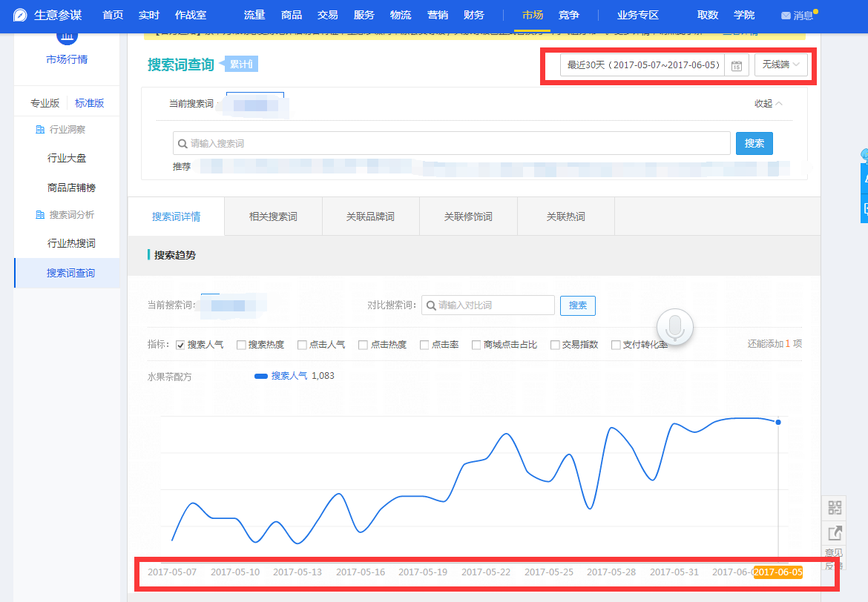This screenshot has height=602, width=868.
Task: Open the 消息 message envelope icon
Action: pyautogui.click(x=786, y=14)
